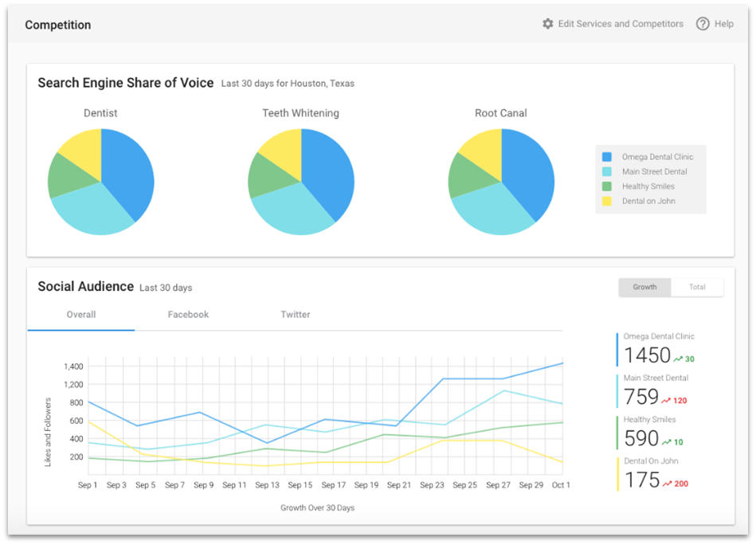The height and width of the screenshot is (545, 756).
Task: Select the Overall tab
Action: pyautogui.click(x=81, y=315)
